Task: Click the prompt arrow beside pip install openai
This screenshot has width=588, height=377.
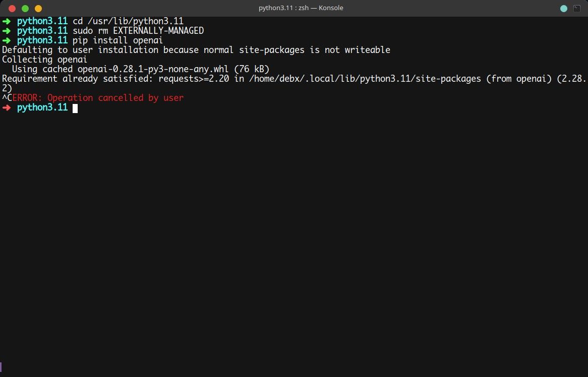Action: pyautogui.click(x=6, y=40)
